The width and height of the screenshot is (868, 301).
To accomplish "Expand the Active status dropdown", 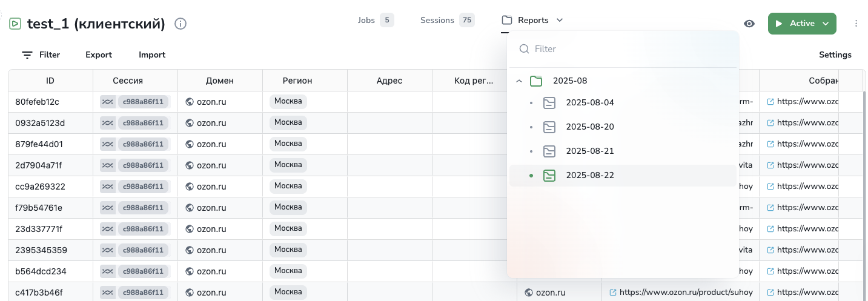I will point(826,24).
